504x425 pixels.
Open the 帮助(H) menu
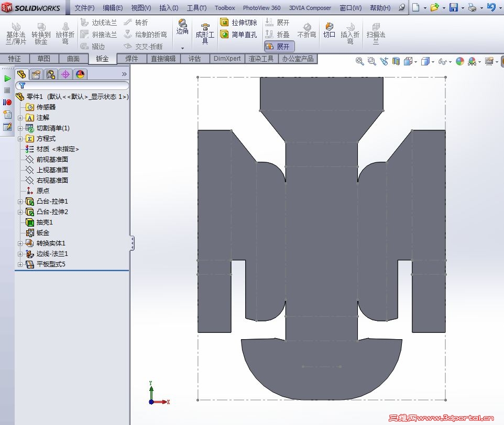coord(380,8)
